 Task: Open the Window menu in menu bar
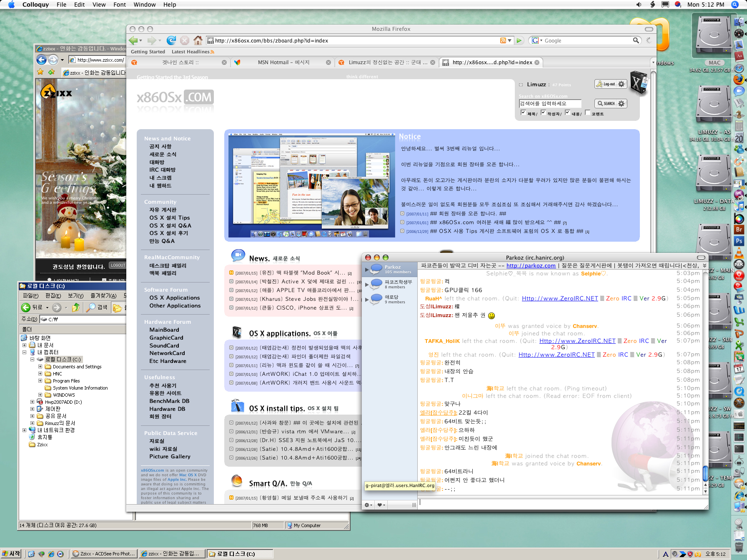pos(144,5)
